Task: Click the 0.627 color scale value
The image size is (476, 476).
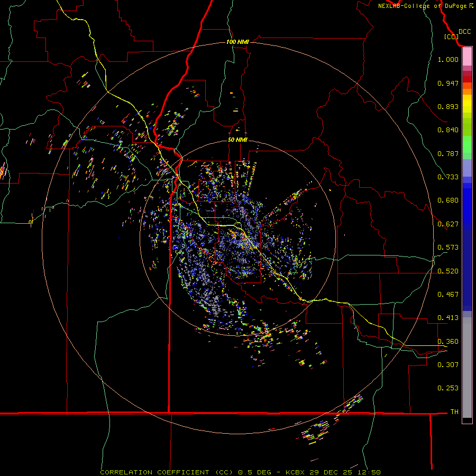Action: pyautogui.click(x=448, y=224)
